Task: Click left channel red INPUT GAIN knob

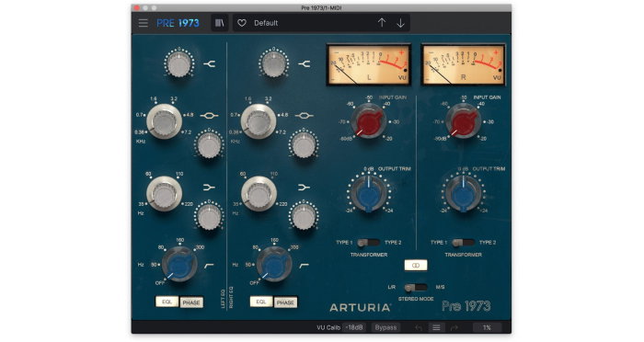Action: coord(368,121)
